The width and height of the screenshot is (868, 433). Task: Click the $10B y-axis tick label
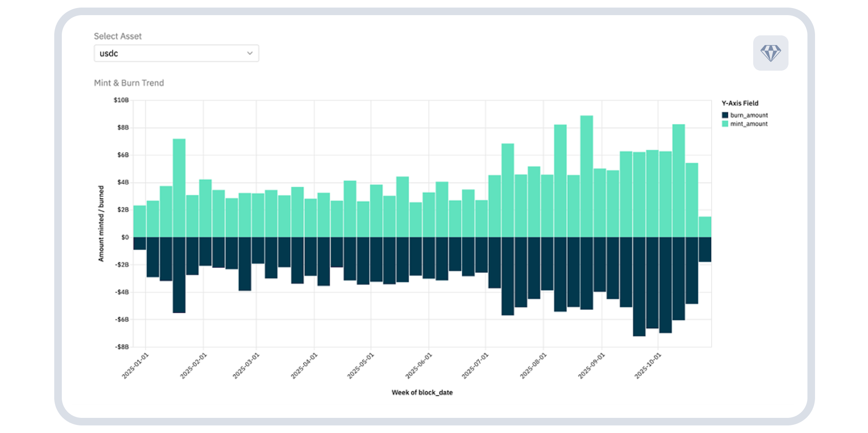pos(121,100)
